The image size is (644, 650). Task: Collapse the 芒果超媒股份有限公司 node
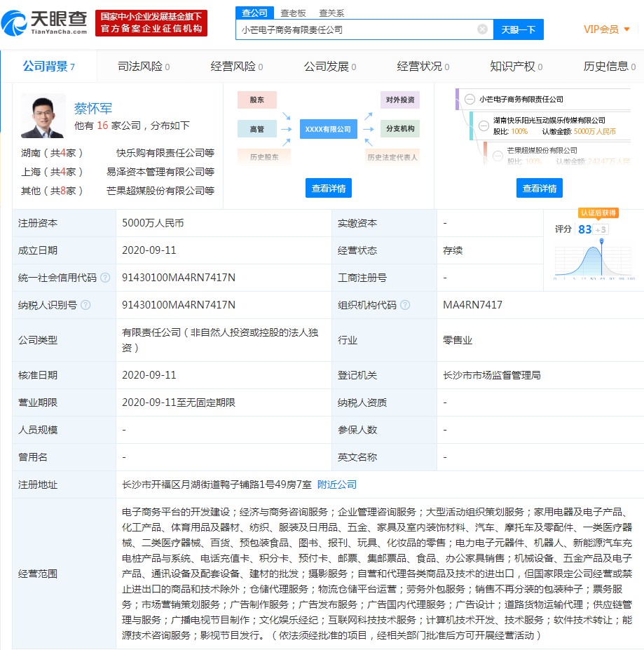498,156
